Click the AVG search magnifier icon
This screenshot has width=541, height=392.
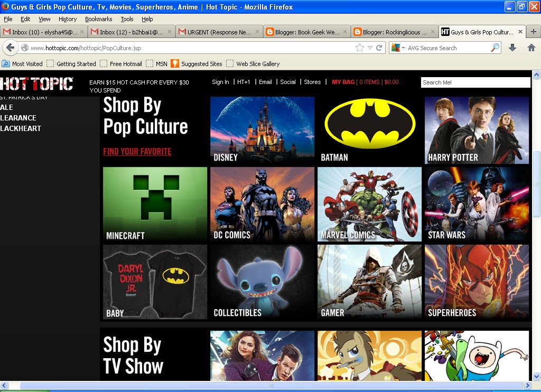[x=495, y=48]
